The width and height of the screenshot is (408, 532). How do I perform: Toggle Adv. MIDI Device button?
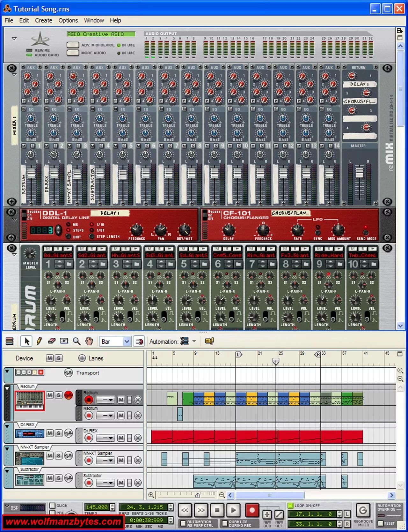73,45
